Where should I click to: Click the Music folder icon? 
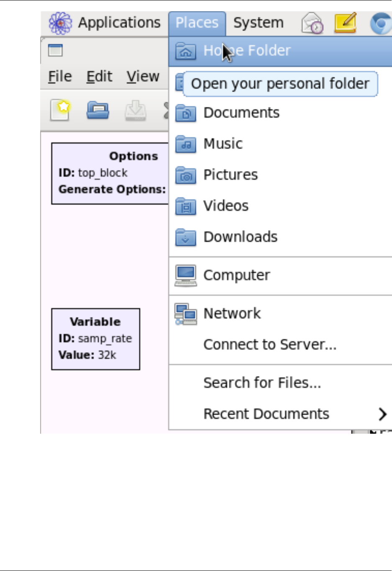coord(186,144)
